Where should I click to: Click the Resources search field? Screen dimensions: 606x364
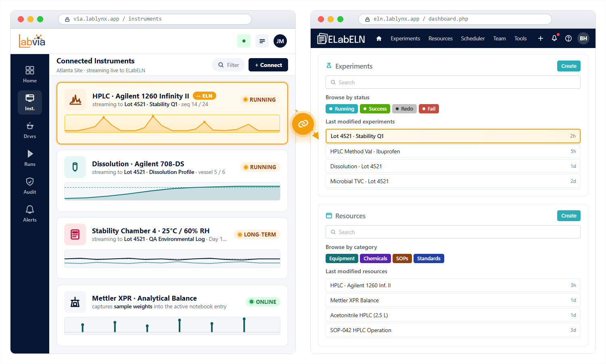[453, 232]
